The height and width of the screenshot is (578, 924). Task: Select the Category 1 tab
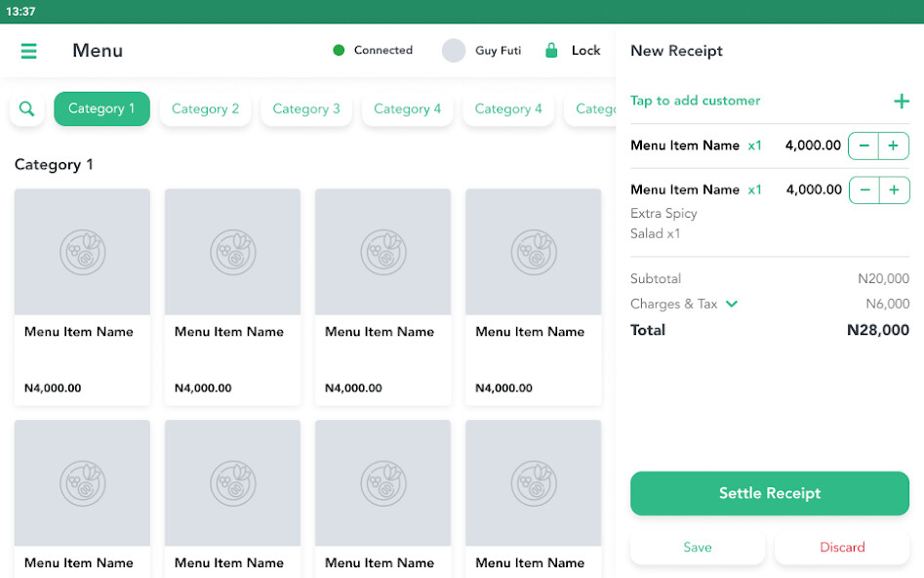(101, 108)
